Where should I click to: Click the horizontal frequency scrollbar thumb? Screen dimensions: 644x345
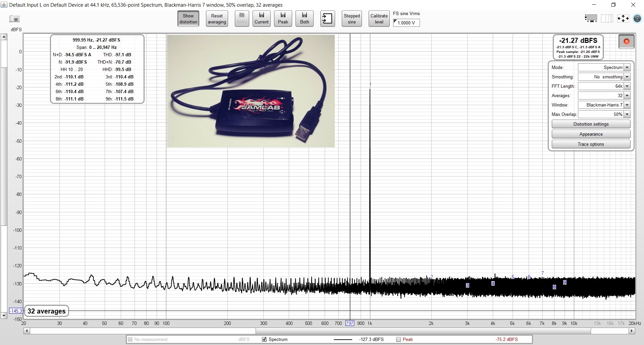[x=423, y=331]
